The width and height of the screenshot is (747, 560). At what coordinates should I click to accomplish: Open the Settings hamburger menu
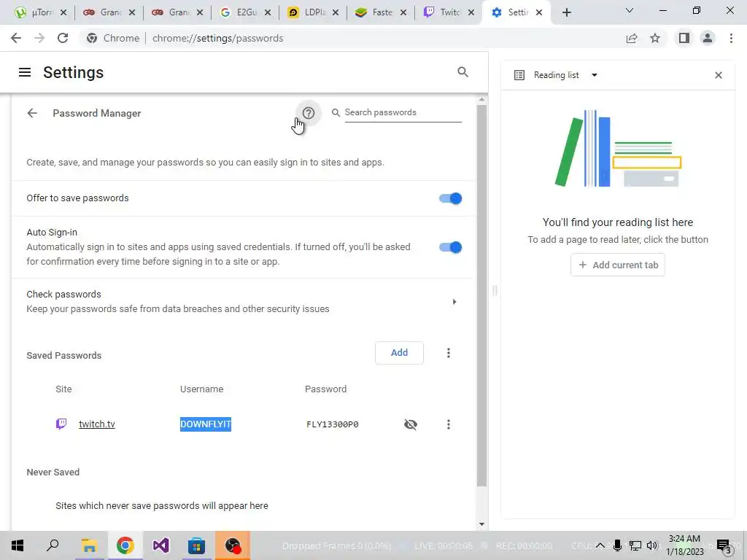25,72
